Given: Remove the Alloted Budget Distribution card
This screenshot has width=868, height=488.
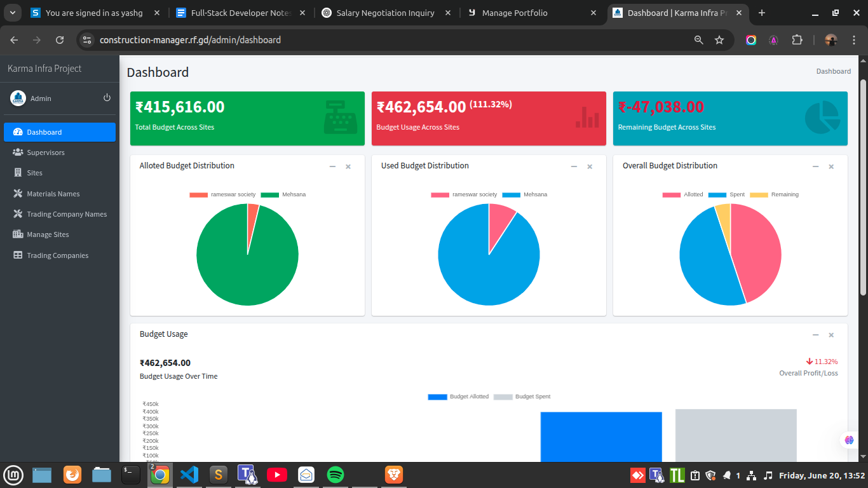Looking at the screenshot, I should [348, 166].
